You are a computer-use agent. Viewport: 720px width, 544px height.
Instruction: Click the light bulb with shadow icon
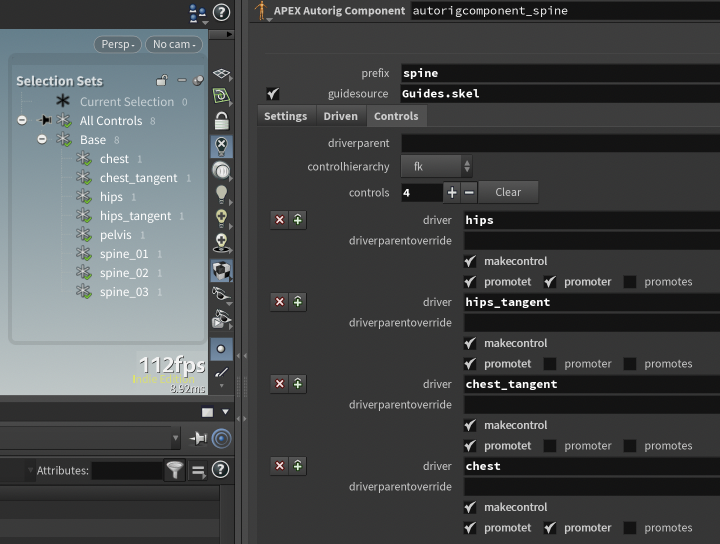click(221, 243)
